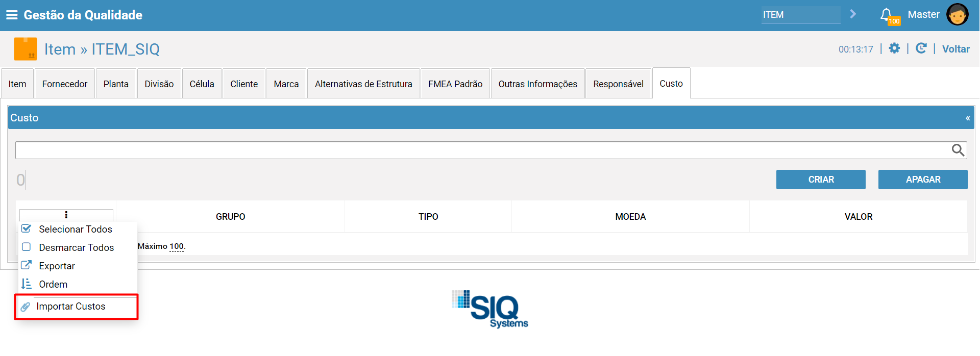Screen dimensions: 980x356
Task: Click the Máximo 100 value link
Action: click(x=177, y=246)
